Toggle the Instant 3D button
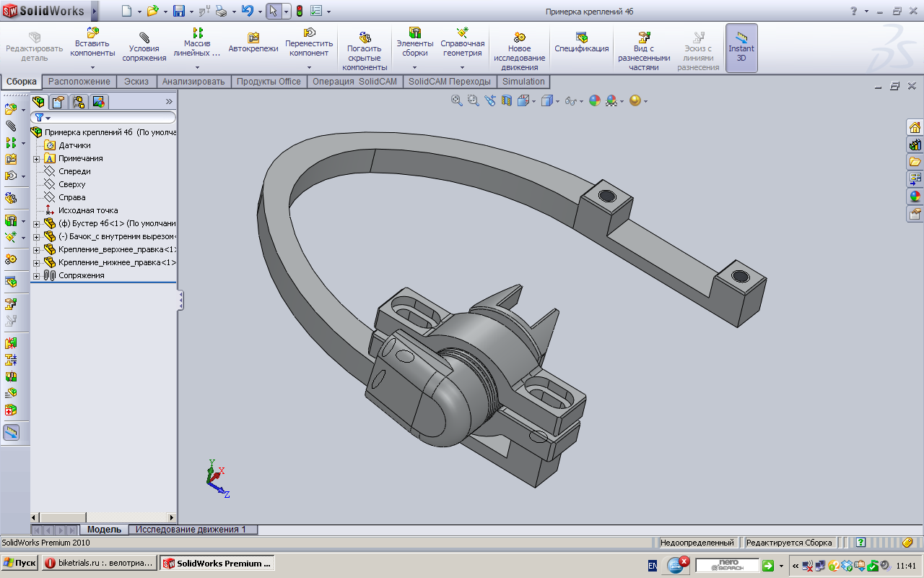The height and width of the screenshot is (578, 924). (741, 48)
